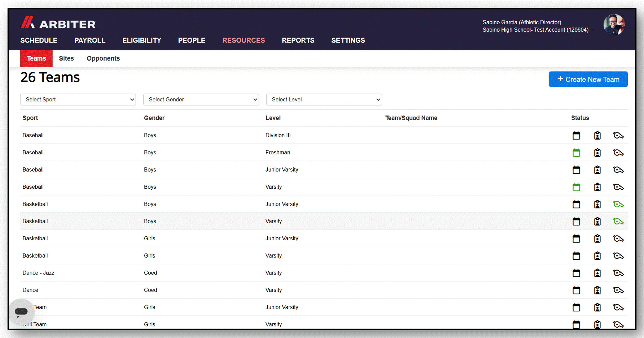Switch to the Opponents tab

point(103,59)
